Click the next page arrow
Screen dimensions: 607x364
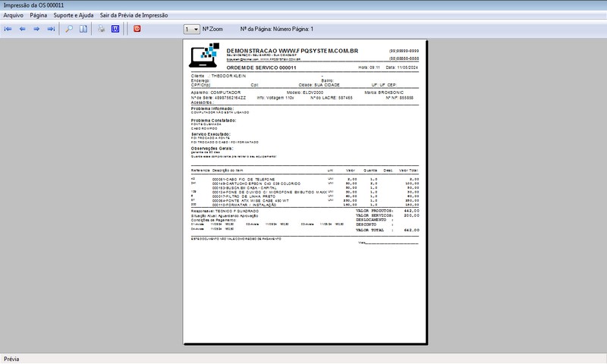point(37,29)
